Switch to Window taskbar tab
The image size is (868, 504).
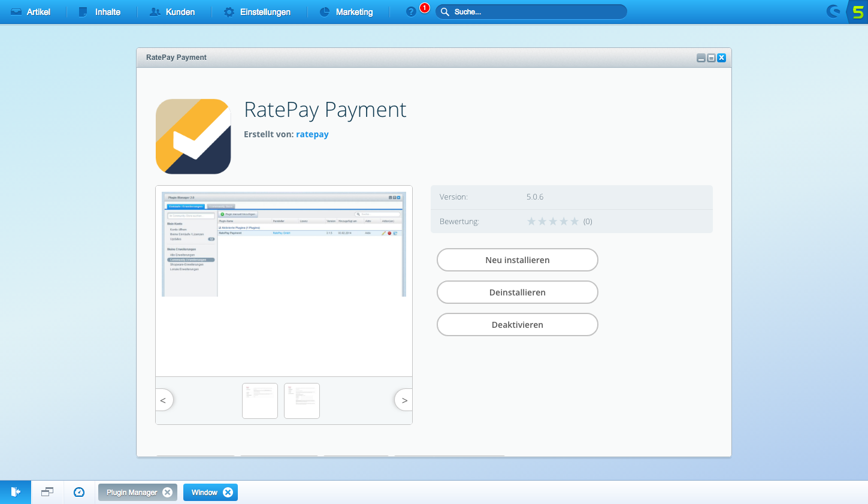[x=204, y=493]
